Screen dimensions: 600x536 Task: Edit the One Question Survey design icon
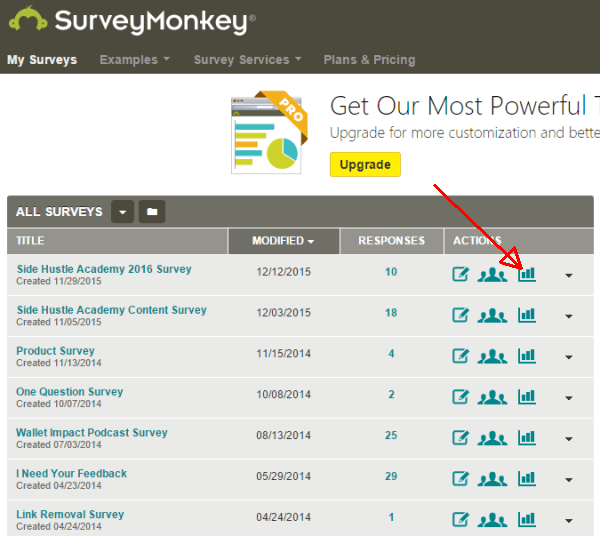(x=460, y=397)
